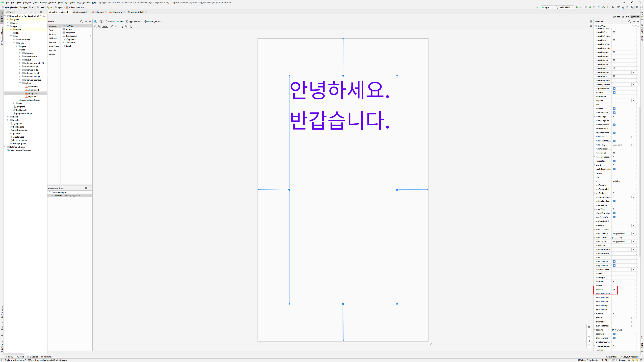644x362 pixels.
Task: Open the Design Surface layers icon
Action: coord(95,21)
